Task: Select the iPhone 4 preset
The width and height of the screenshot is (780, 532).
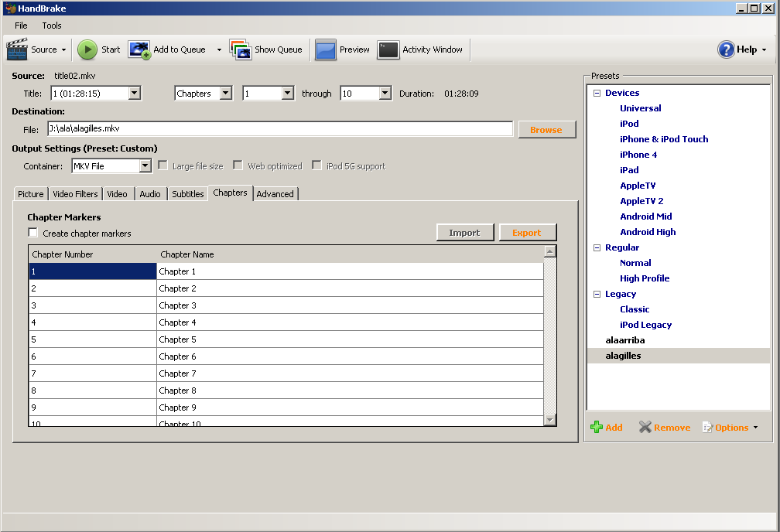Action: pos(638,155)
